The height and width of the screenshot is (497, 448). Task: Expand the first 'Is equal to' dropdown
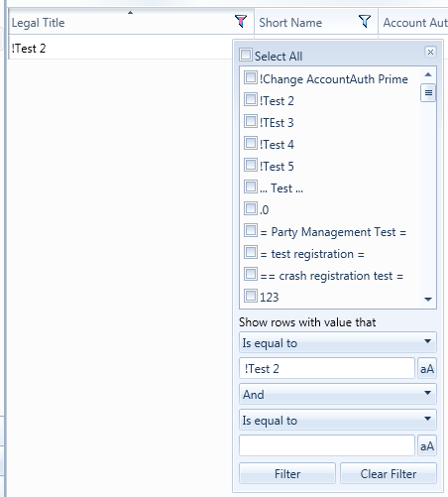[x=338, y=342]
